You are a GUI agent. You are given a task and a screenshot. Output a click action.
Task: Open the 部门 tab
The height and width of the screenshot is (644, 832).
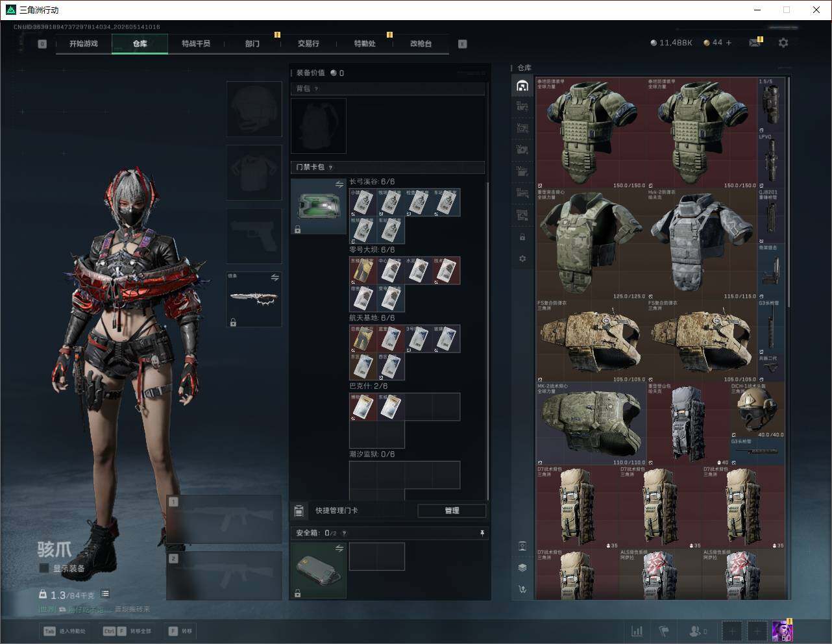(252, 43)
